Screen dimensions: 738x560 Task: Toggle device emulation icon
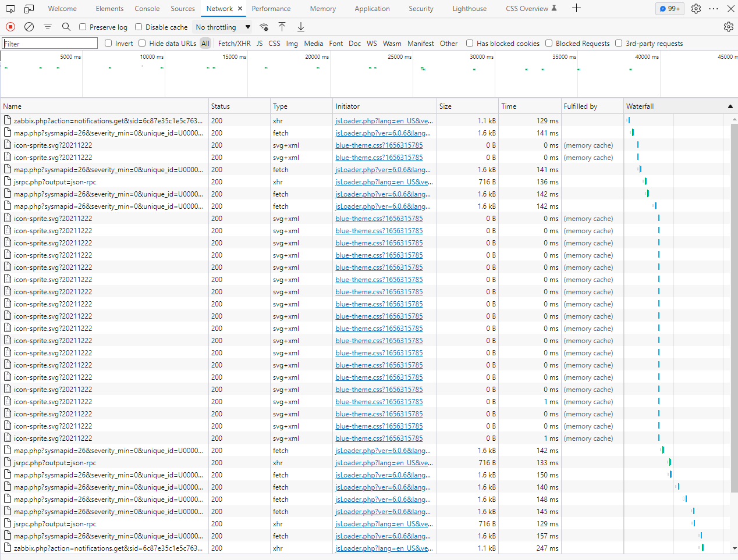(x=29, y=9)
